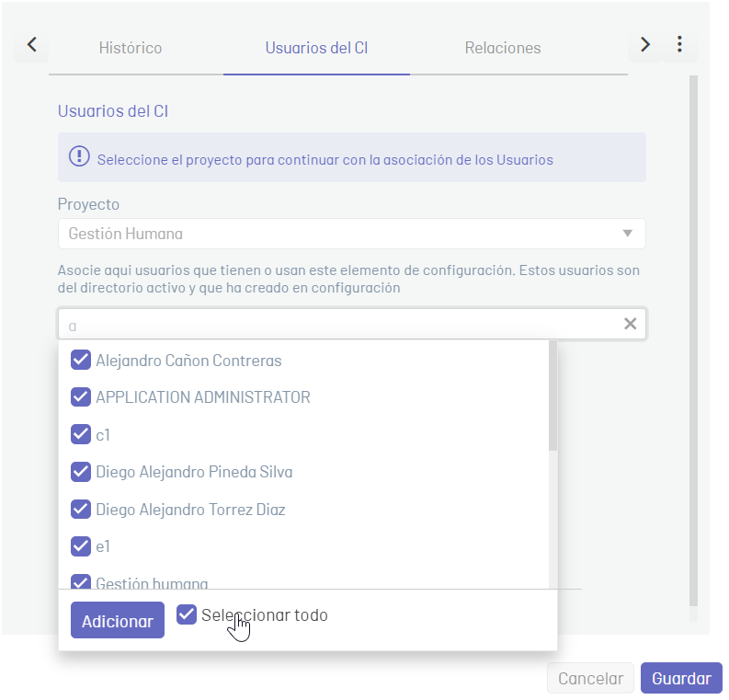The width and height of the screenshot is (729, 700).
Task: Click the Cancelar button
Action: [x=590, y=679]
